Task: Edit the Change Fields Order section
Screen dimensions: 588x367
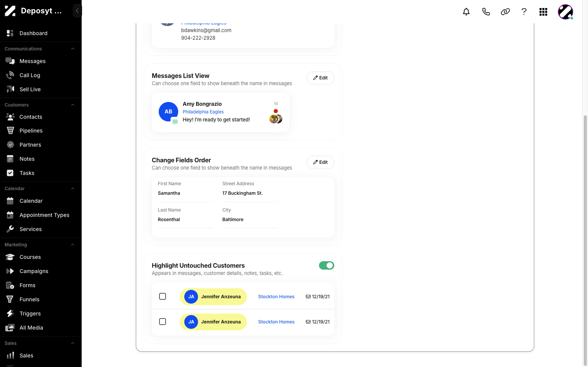Action: (x=321, y=162)
